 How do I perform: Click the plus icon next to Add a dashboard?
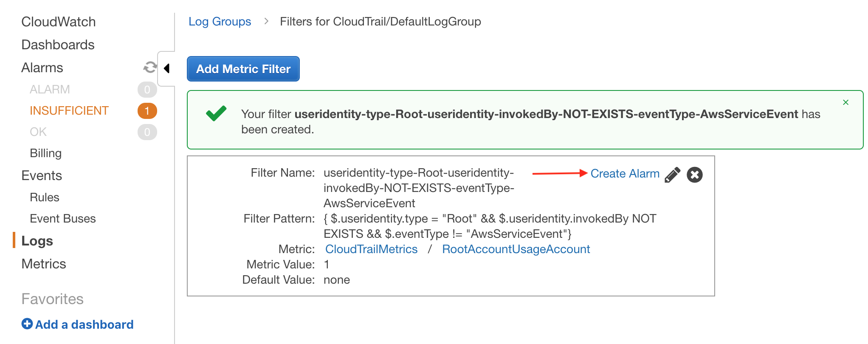(x=27, y=324)
